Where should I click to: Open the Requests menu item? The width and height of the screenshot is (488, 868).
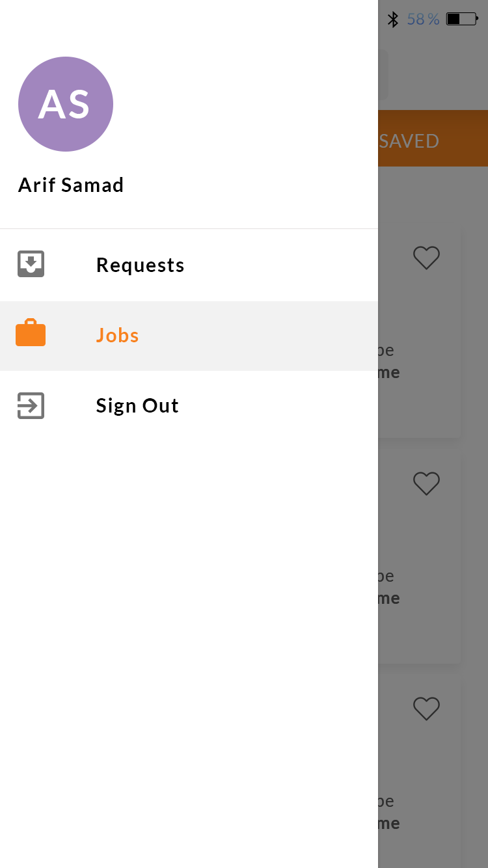pos(140,265)
